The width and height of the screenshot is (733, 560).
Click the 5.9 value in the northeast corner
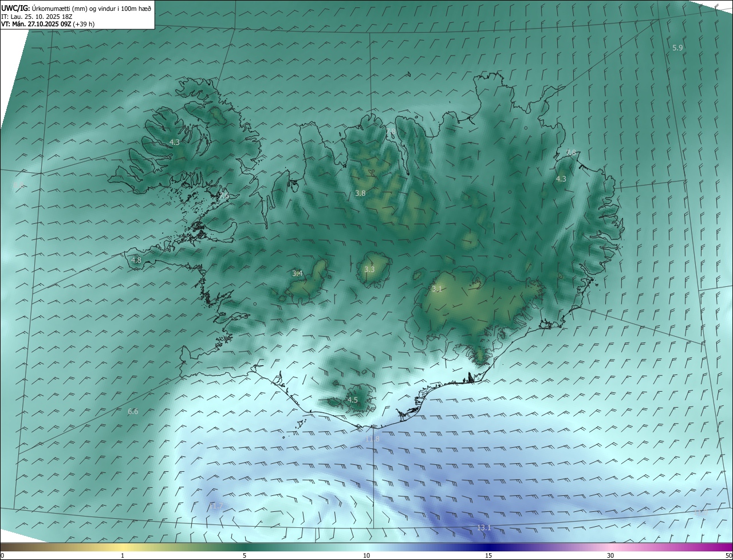[x=677, y=48]
